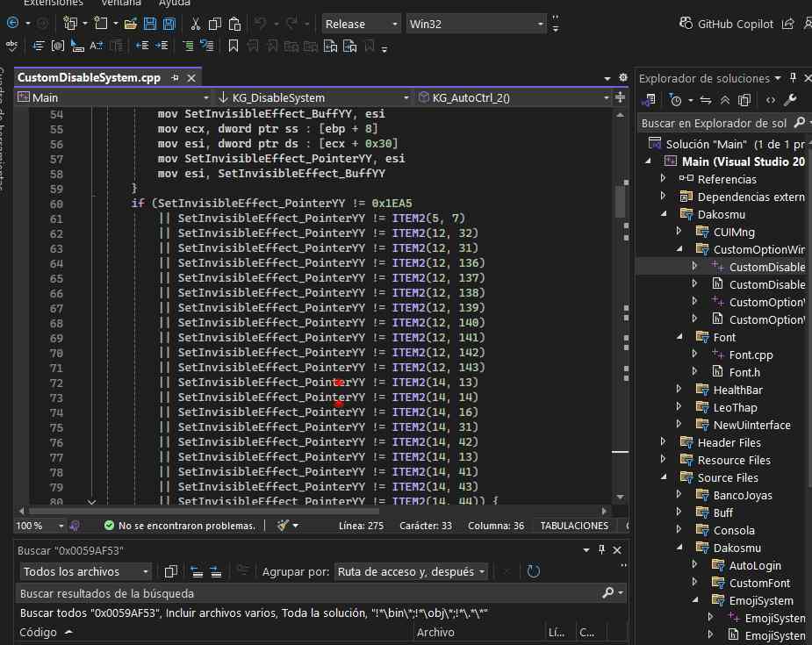Toggle auto-hide pin on Buscar panel
Image resolution: width=812 pixels, height=645 pixels.
tap(601, 549)
